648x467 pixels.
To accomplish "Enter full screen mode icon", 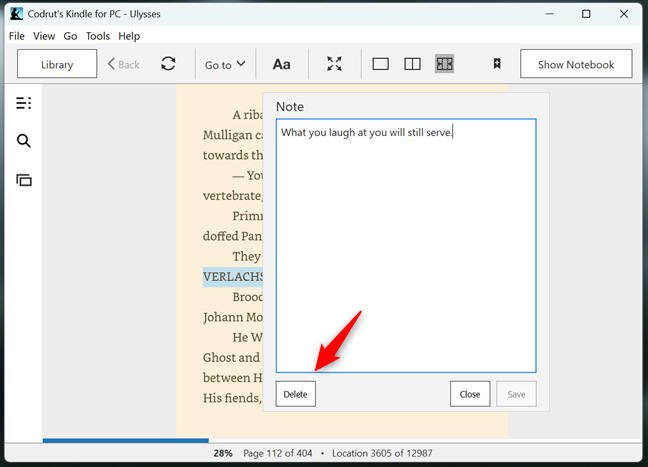I will pyautogui.click(x=334, y=64).
